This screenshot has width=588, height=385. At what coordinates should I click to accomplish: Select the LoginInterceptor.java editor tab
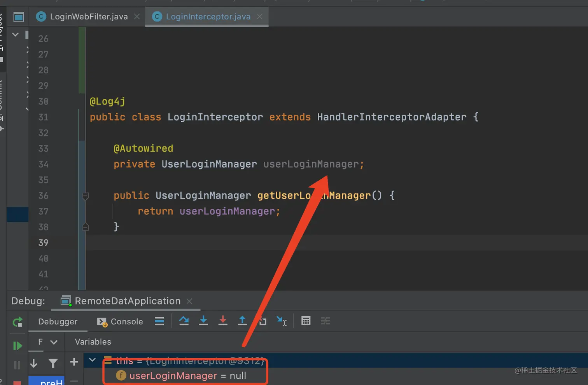207,17
